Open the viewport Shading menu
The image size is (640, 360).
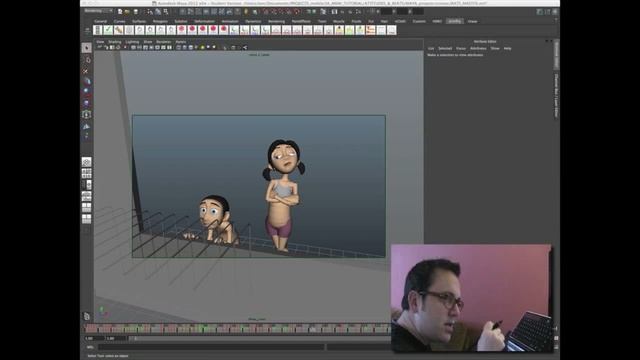[115, 42]
